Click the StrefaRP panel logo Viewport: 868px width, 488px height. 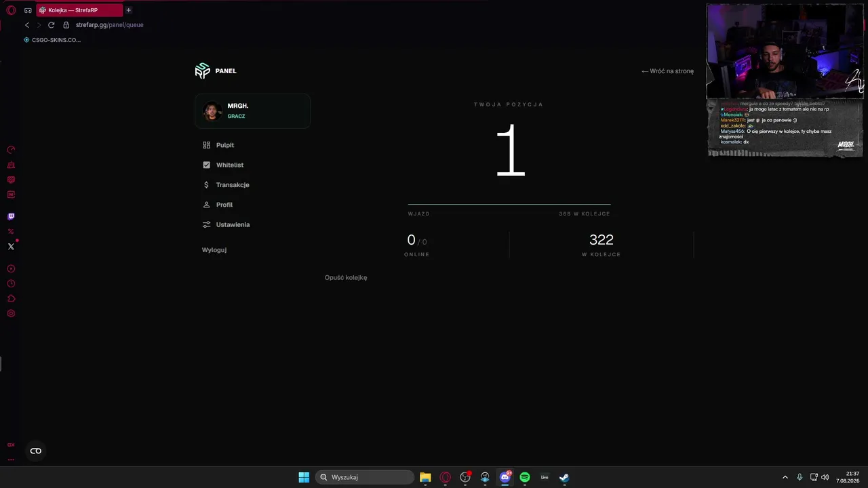pyautogui.click(x=202, y=70)
